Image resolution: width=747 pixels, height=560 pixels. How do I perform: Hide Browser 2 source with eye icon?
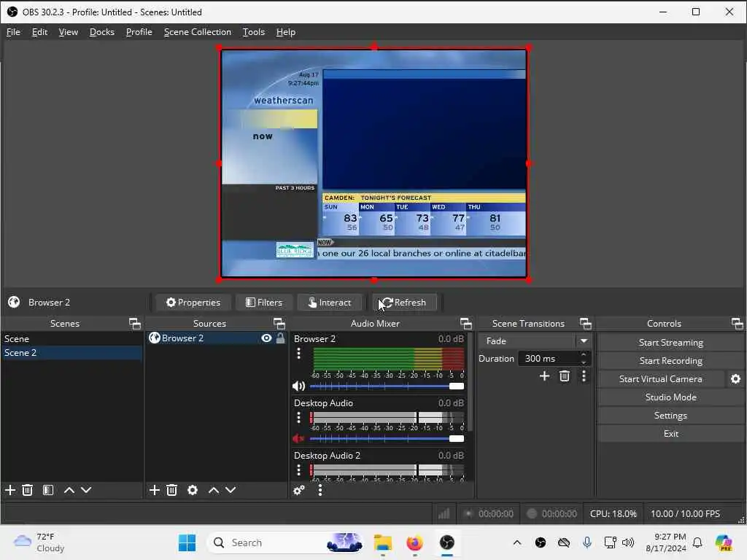[x=267, y=338]
